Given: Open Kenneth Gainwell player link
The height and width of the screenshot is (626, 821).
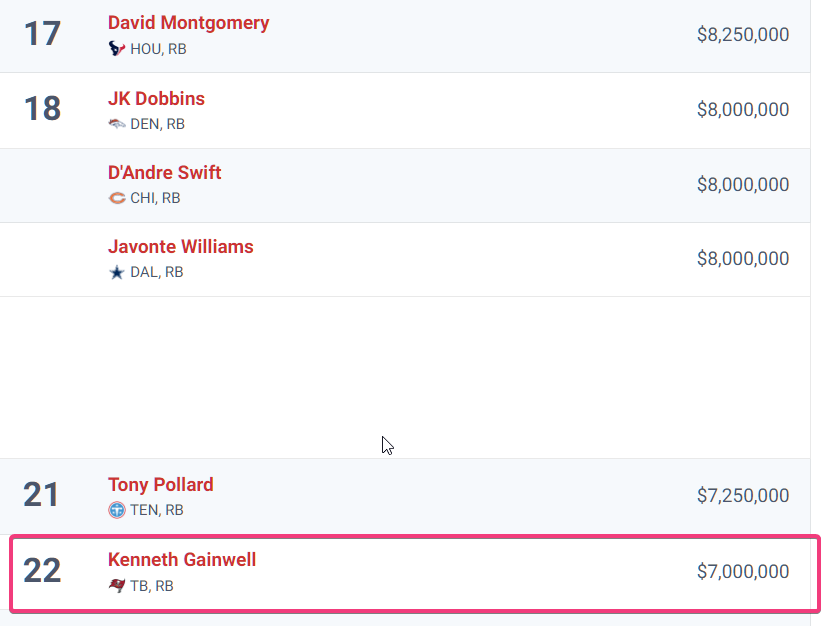Looking at the screenshot, I should point(182,560).
